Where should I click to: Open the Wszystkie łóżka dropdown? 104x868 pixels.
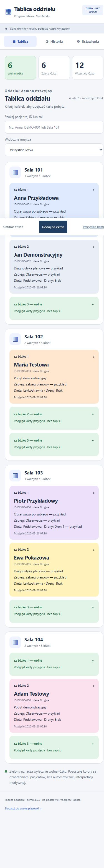pos(54,150)
